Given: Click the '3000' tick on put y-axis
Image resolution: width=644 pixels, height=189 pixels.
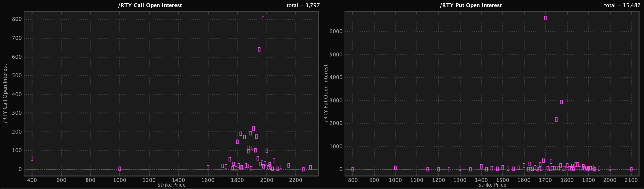Looking at the screenshot, I should point(336,101).
